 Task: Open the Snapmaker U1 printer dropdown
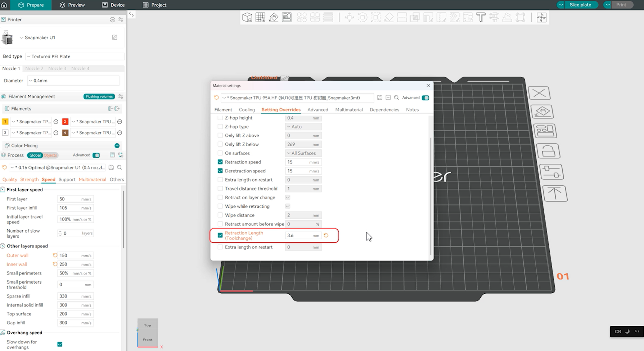38,37
